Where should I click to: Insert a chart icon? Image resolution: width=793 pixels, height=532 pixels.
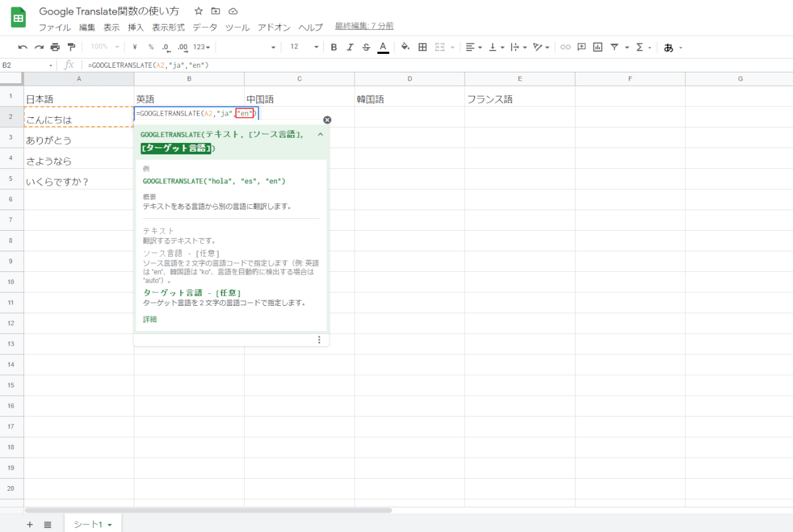[x=598, y=47]
